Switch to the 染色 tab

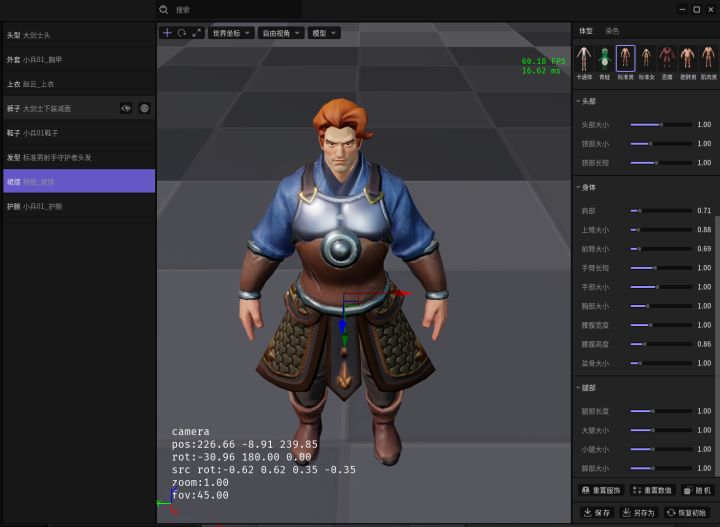(x=612, y=31)
